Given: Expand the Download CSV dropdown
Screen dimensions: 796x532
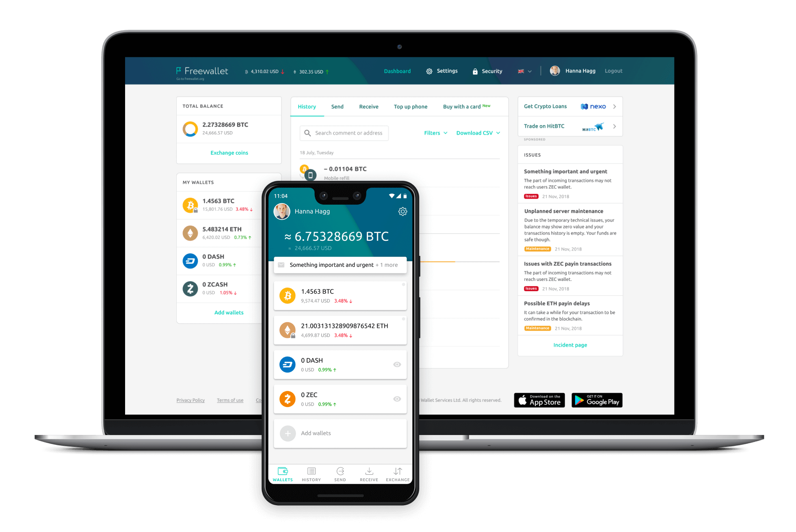Looking at the screenshot, I should coord(477,132).
